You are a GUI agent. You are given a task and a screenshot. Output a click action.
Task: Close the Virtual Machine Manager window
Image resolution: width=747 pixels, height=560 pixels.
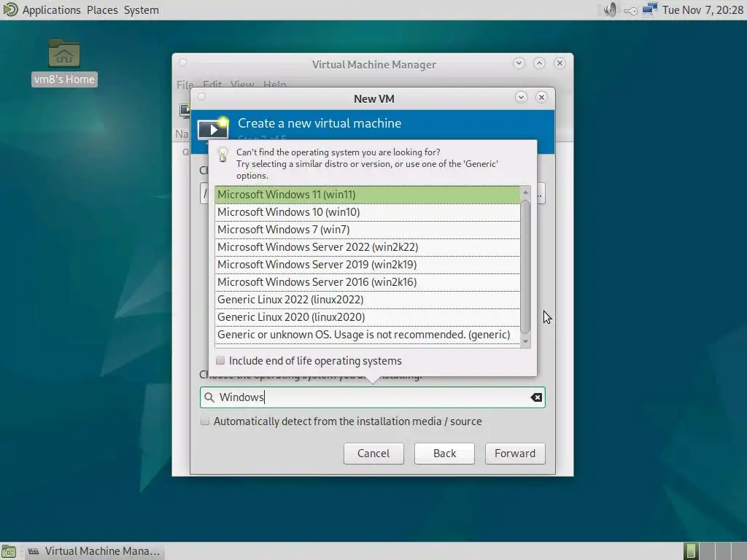[x=560, y=63]
